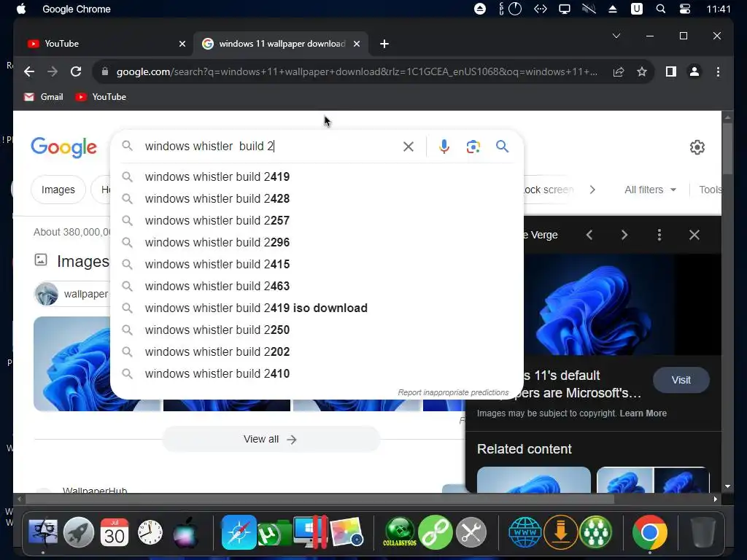
Task: Click the View all images button
Action: point(271,439)
